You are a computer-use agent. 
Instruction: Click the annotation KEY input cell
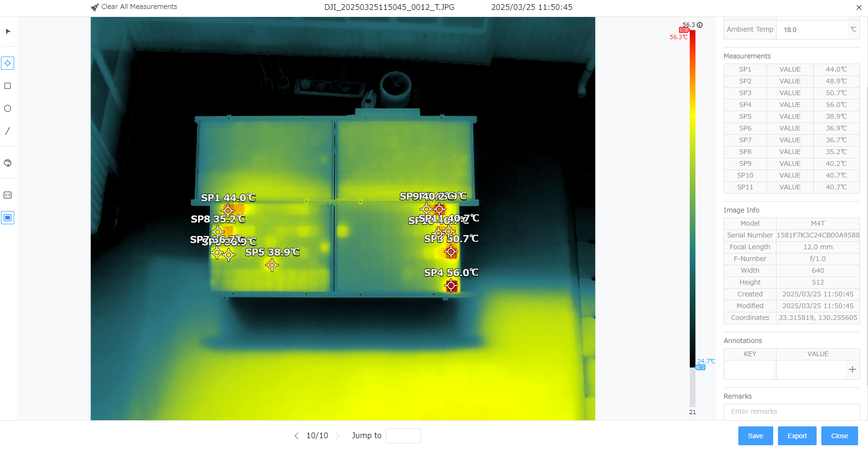point(750,369)
